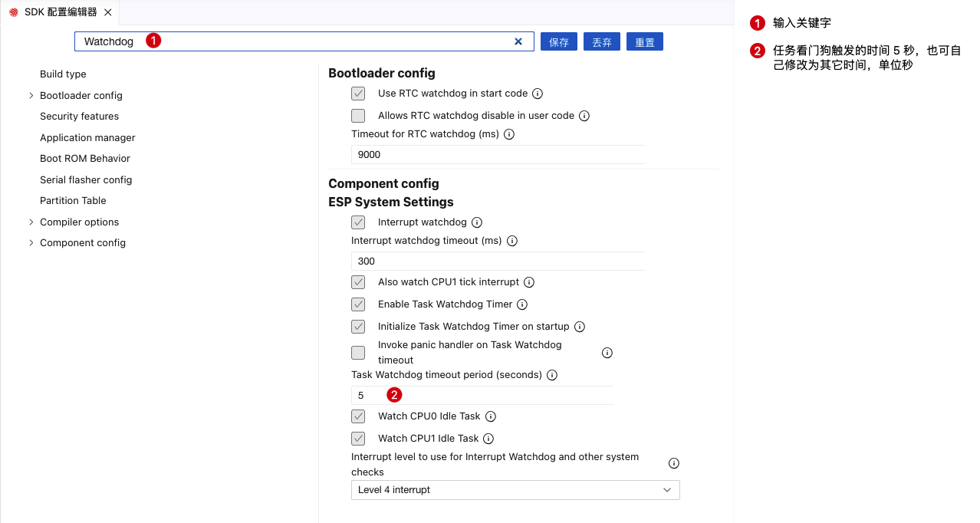Click the 保存 save button
Viewport: 980px width, 523px height.
pyautogui.click(x=559, y=42)
